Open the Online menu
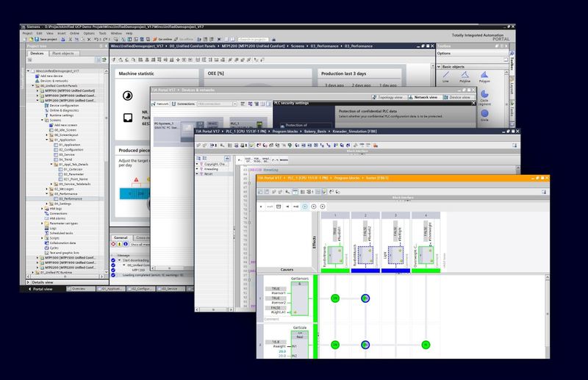Screen dimensions: 588x380 pos(74,33)
